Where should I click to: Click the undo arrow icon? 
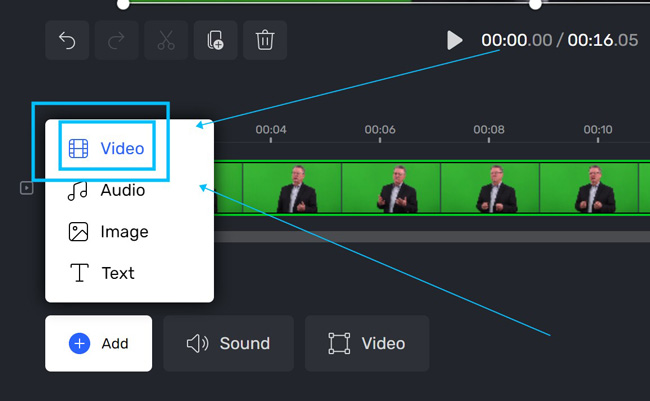tap(67, 40)
